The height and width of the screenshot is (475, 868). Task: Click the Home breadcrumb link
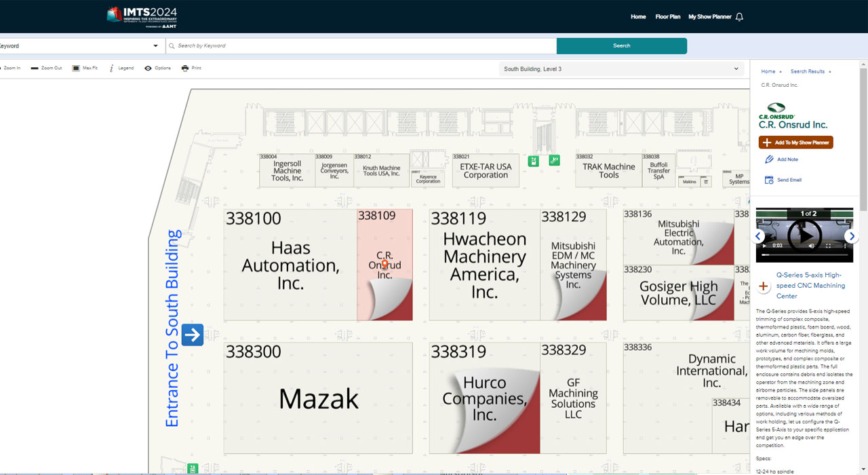tap(768, 71)
